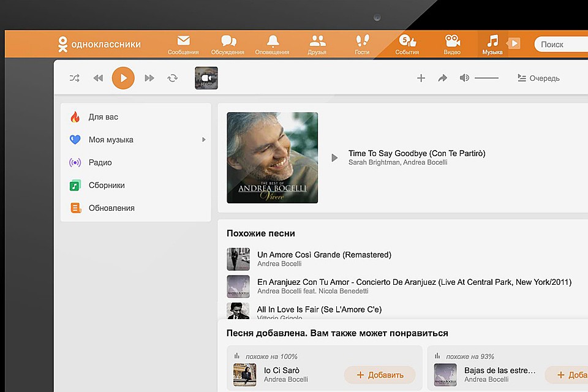Add Bajas de las estre… via Добавить

566,375
